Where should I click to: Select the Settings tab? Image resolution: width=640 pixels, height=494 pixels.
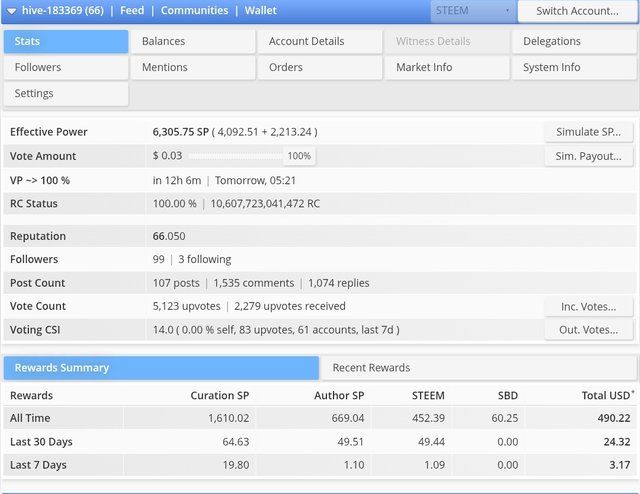point(66,93)
